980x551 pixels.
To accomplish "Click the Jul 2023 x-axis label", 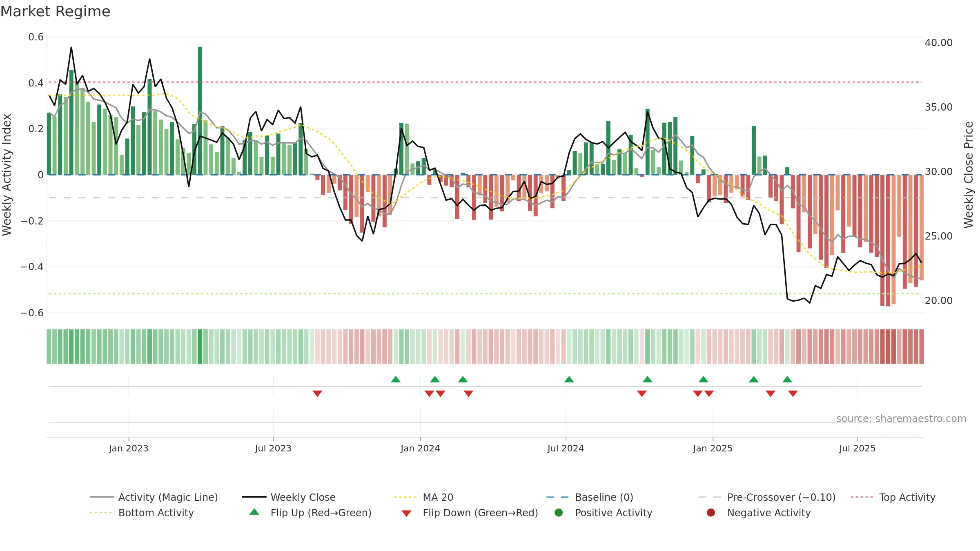I will point(273,448).
